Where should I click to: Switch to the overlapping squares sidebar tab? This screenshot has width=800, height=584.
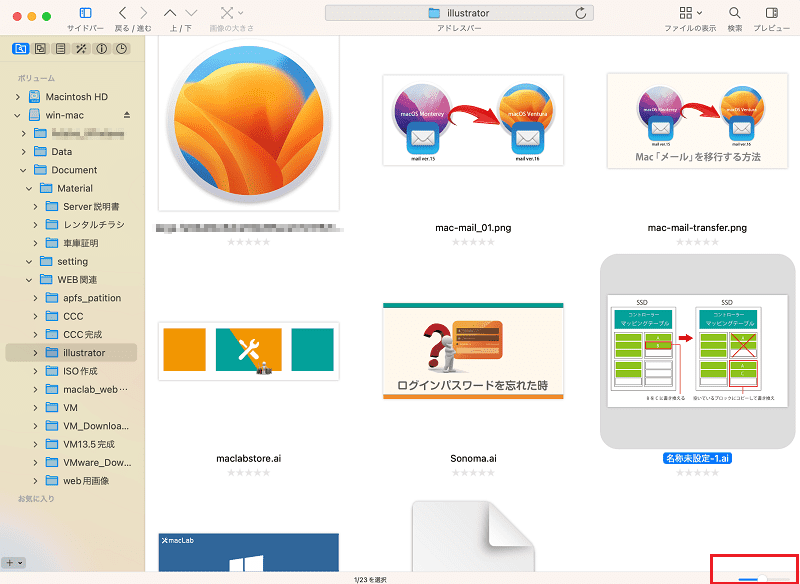point(40,49)
